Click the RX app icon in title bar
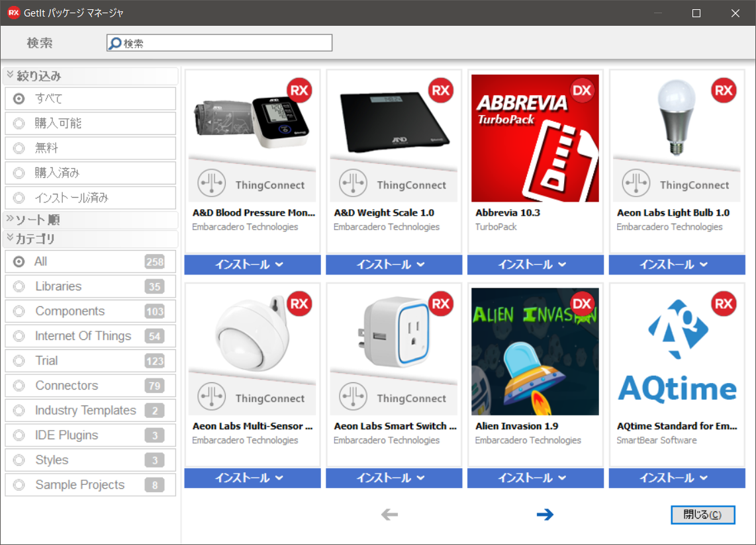The image size is (756, 545). [13, 13]
